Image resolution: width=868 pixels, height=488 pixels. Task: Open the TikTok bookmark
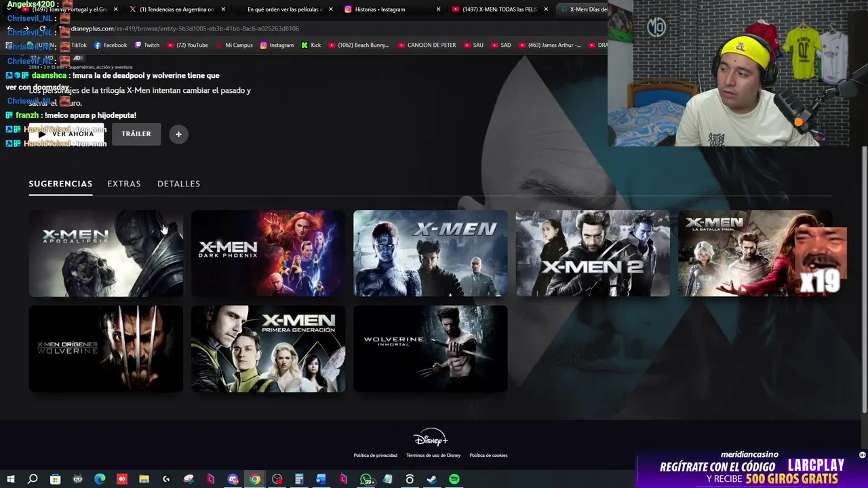pos(74,45)
